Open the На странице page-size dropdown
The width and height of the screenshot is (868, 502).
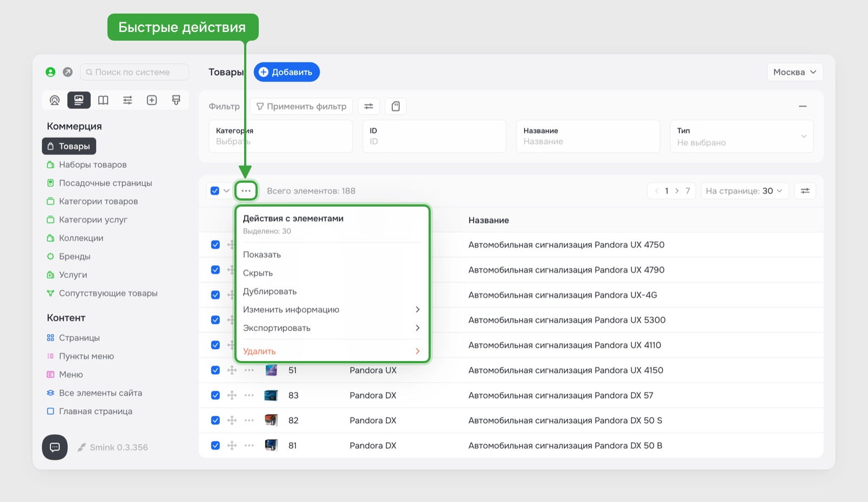744,191
